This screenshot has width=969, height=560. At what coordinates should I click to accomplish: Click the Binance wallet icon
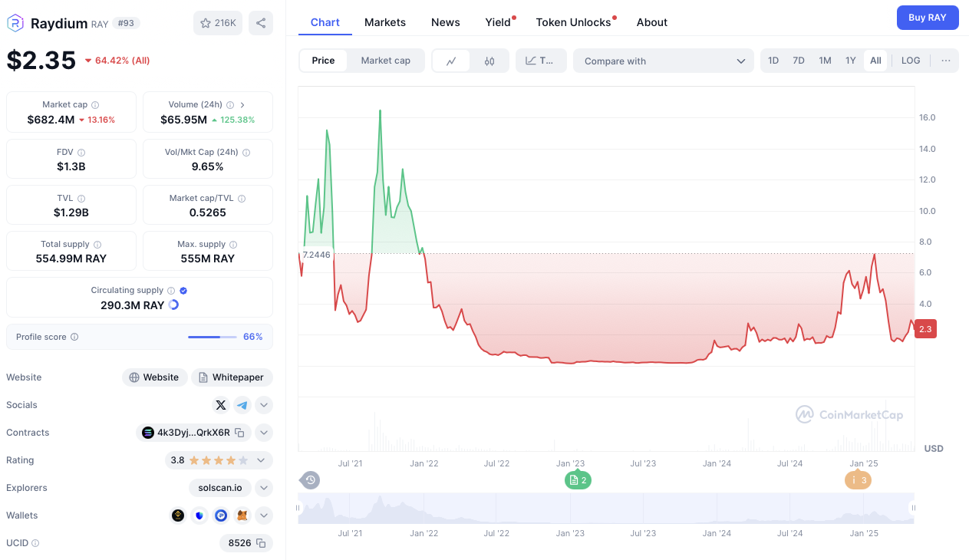coord(178,516)
